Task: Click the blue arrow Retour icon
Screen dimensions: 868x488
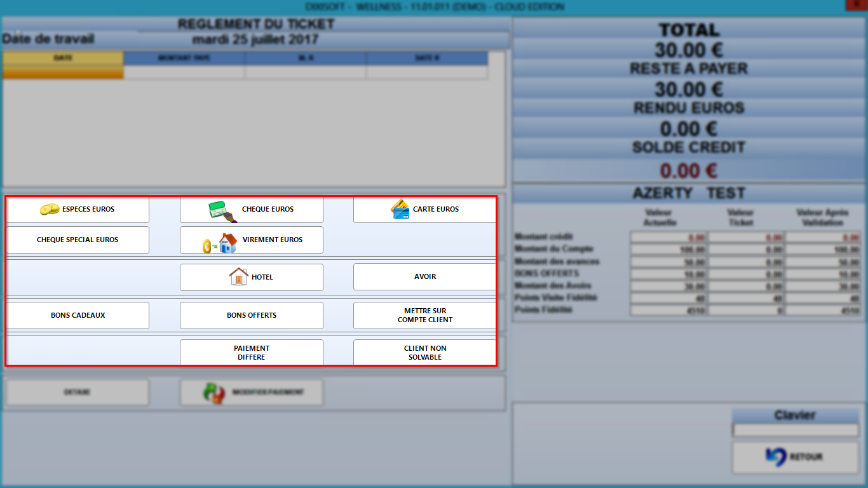Action: click(x=776, y=457)
